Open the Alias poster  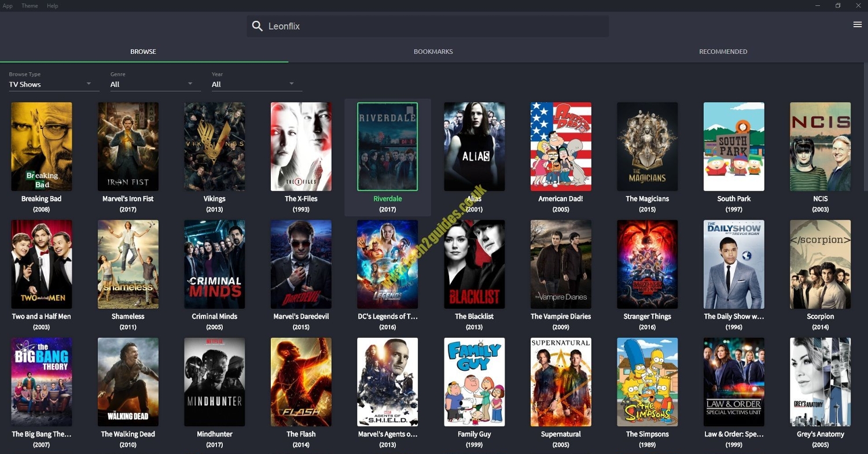pos(475,147)
